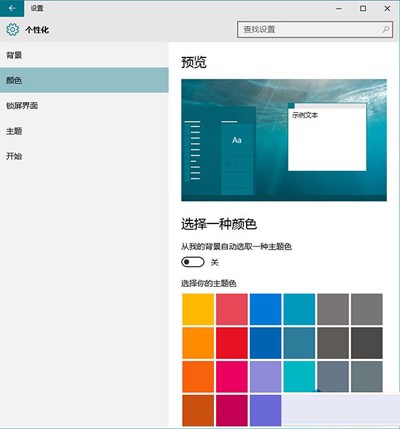The height and width of the screenshot is (429, 400).
Task: Click the back arrow in the title bar
Action: (x=12, y=8)
